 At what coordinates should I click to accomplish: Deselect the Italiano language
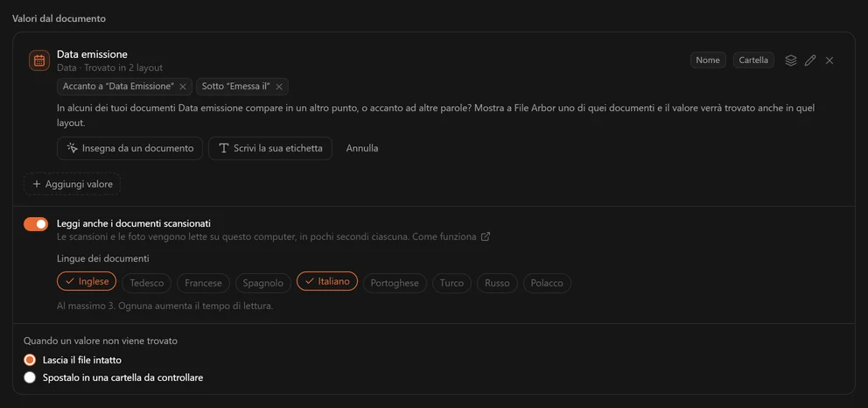327,281
